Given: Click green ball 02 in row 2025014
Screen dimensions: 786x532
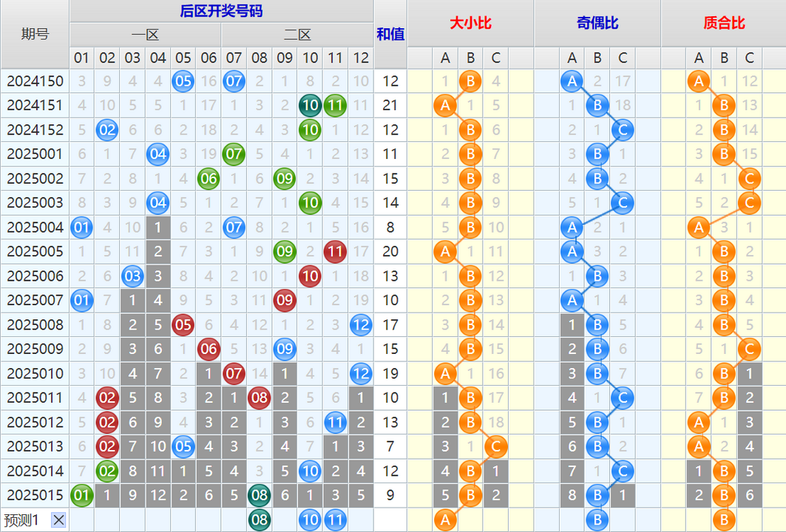Looking at the screenshot, I should click(107, 471).
